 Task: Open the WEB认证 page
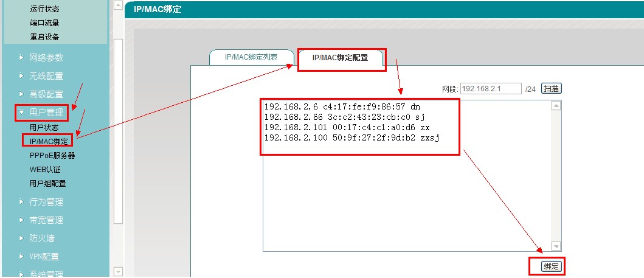45,170
